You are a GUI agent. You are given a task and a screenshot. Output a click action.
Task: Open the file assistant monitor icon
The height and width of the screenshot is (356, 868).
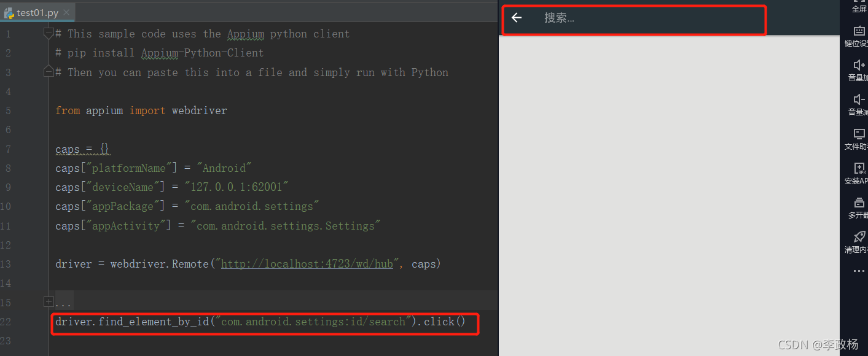pos(859,134)
